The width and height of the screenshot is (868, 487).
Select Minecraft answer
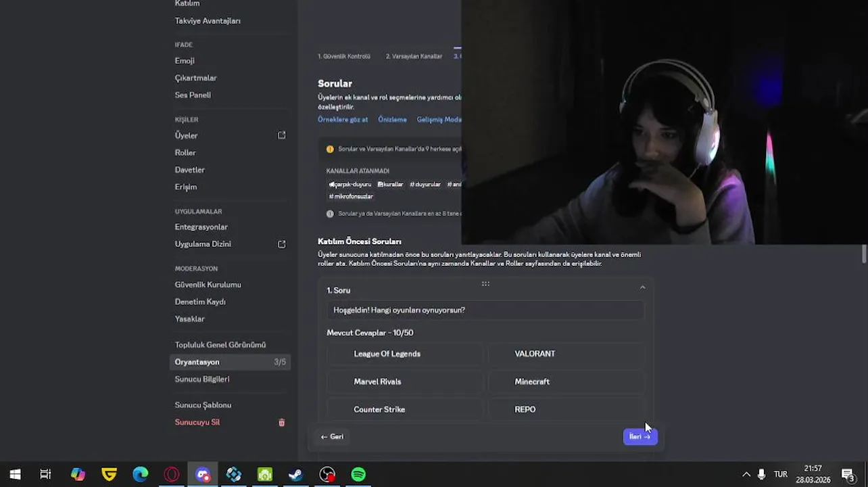(x=566, y=381)
